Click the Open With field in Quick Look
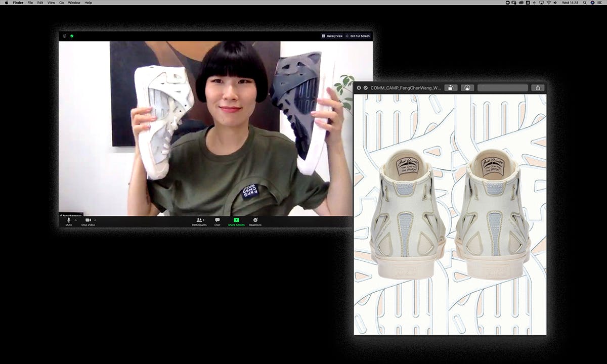This screenshot has height=364, width=607. click(x=502, y=87)
